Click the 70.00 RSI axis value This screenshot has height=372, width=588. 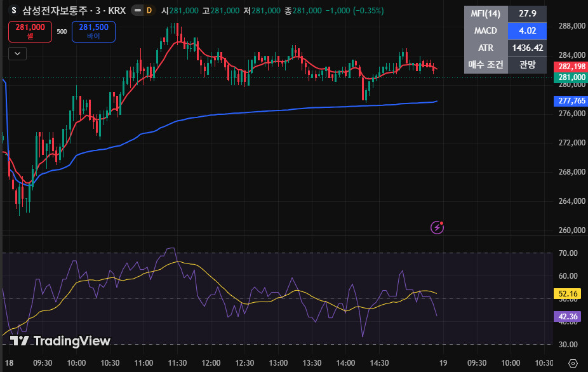coord(568,253)
